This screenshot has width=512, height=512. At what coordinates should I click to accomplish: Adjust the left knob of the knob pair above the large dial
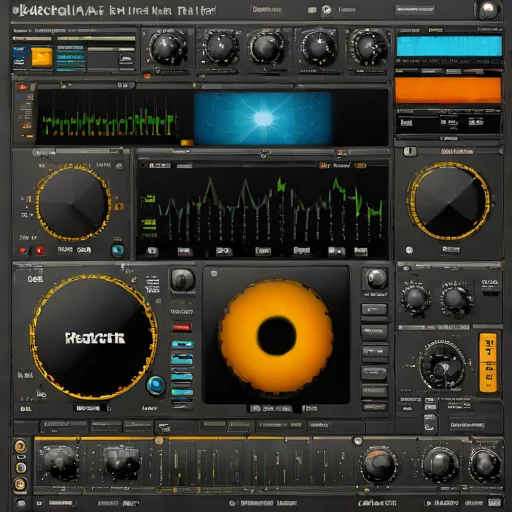click(415, 298)
